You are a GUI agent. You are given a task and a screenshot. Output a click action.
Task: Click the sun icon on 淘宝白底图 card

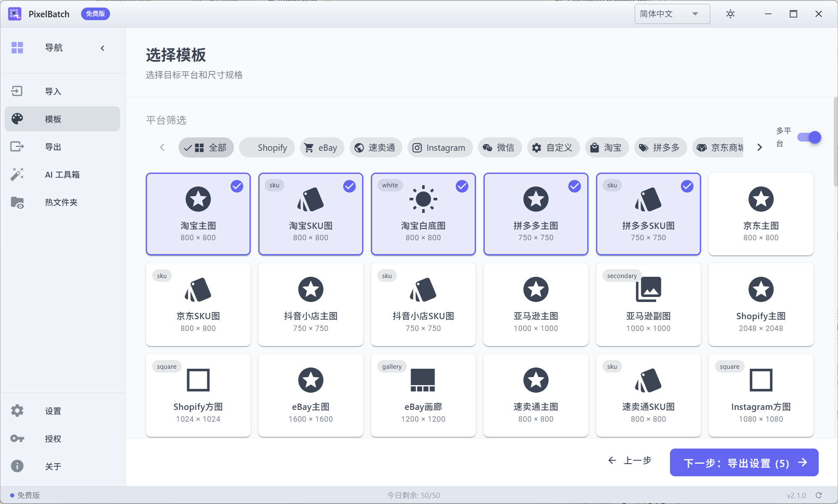click(x=423, y=199)
